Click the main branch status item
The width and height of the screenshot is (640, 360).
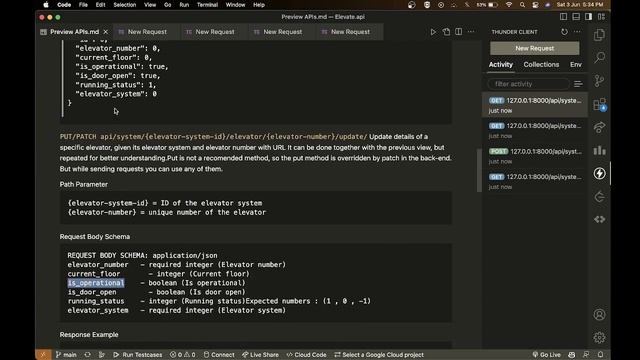66,355
